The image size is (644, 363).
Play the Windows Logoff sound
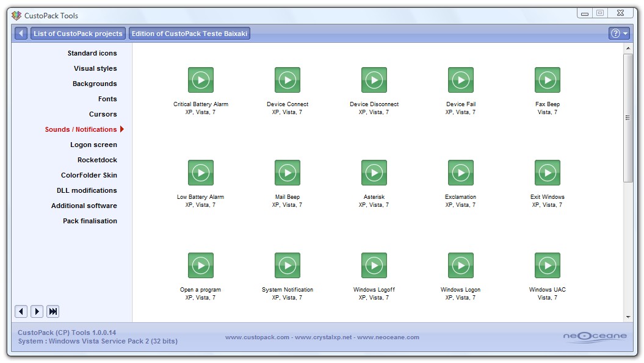[x=374, y=265]
